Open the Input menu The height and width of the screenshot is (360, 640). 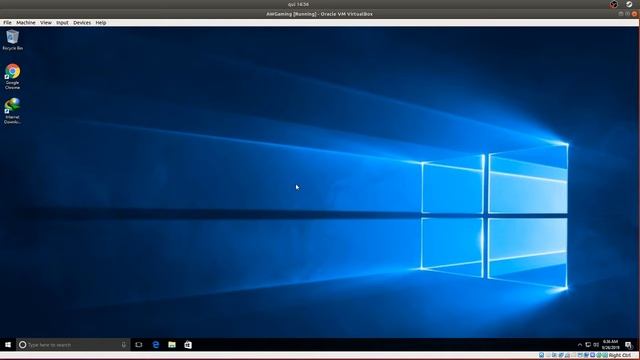pyautogui.click(x=62, y=23)
